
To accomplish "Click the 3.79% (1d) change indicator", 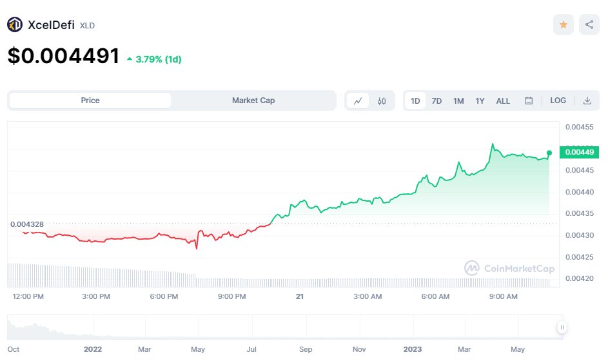I will pyautogui.click(x=154, y=59).
